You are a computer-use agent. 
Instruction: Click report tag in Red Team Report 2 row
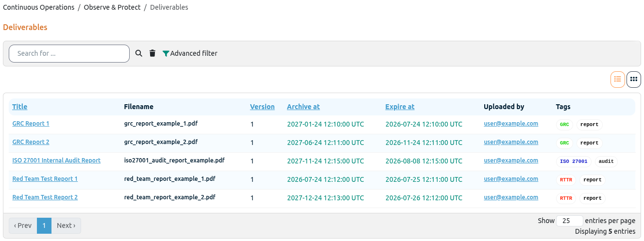coord(593,198)
